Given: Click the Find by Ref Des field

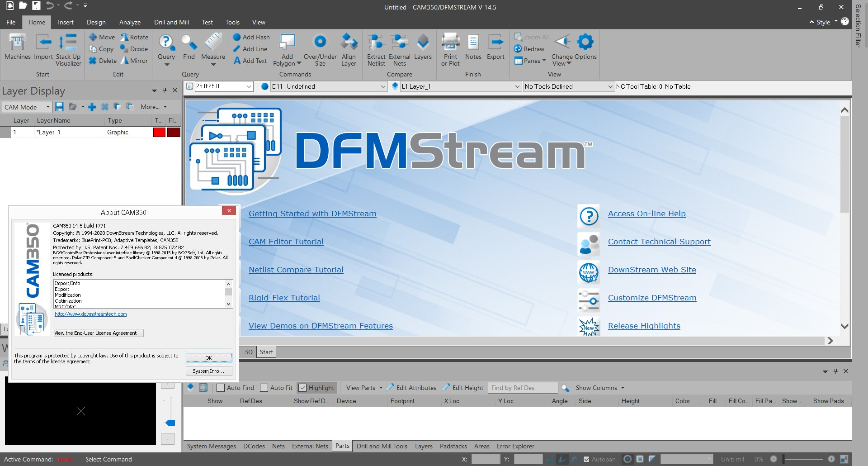Looking at the screenshot, I should [524, 388].
